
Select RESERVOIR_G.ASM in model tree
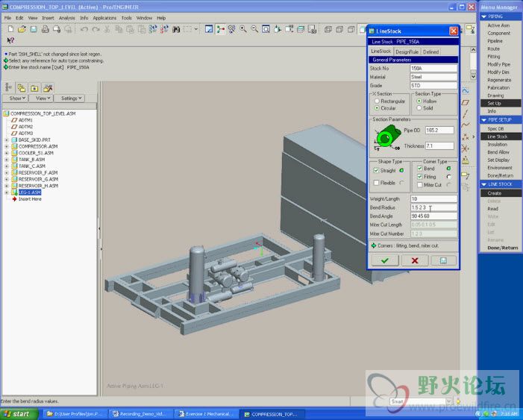point(38,179)
